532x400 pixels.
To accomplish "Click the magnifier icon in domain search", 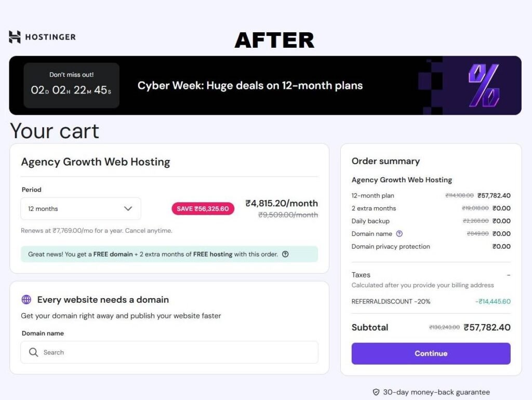I will (x=34, y=352).
